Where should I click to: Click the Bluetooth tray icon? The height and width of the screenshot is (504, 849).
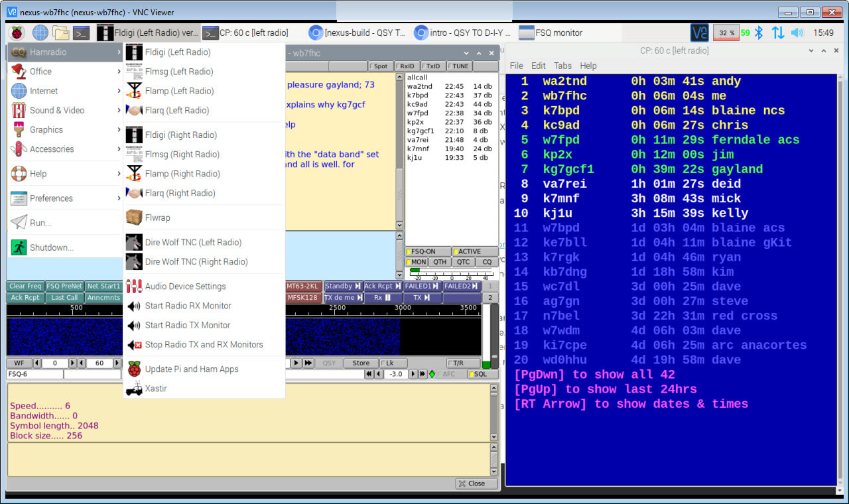coord(759,32)
